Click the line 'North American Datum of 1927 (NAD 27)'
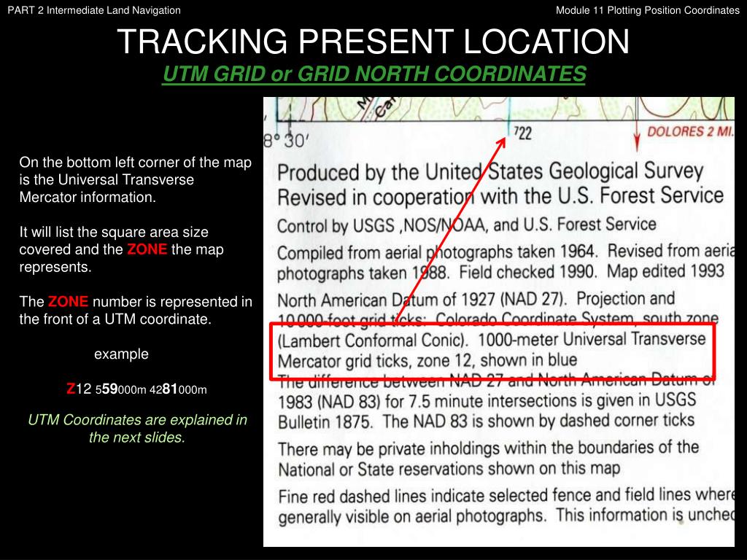 click(476, 299)
